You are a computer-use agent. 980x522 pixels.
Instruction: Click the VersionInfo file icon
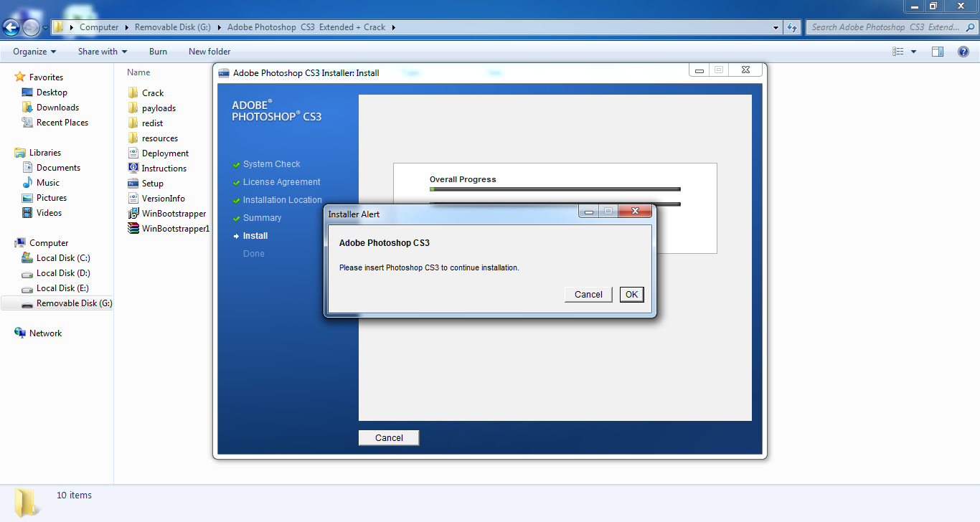133,198
